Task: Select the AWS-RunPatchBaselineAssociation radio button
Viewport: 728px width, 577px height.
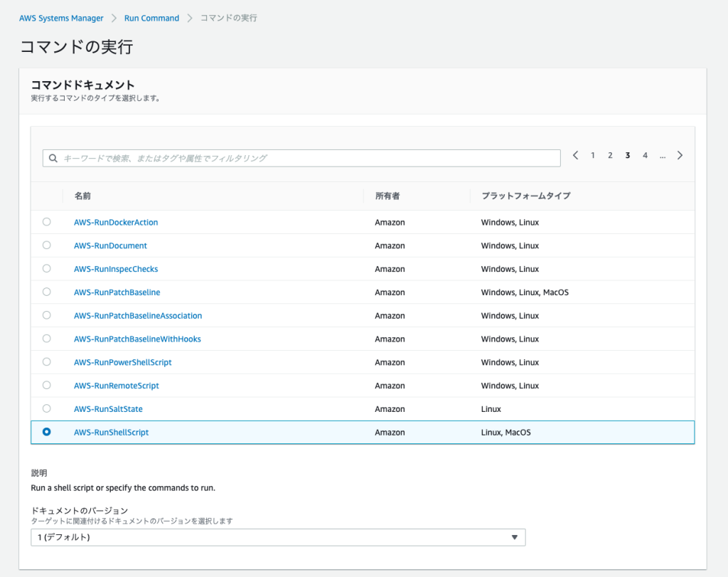Action: click(x=46, y=315)
